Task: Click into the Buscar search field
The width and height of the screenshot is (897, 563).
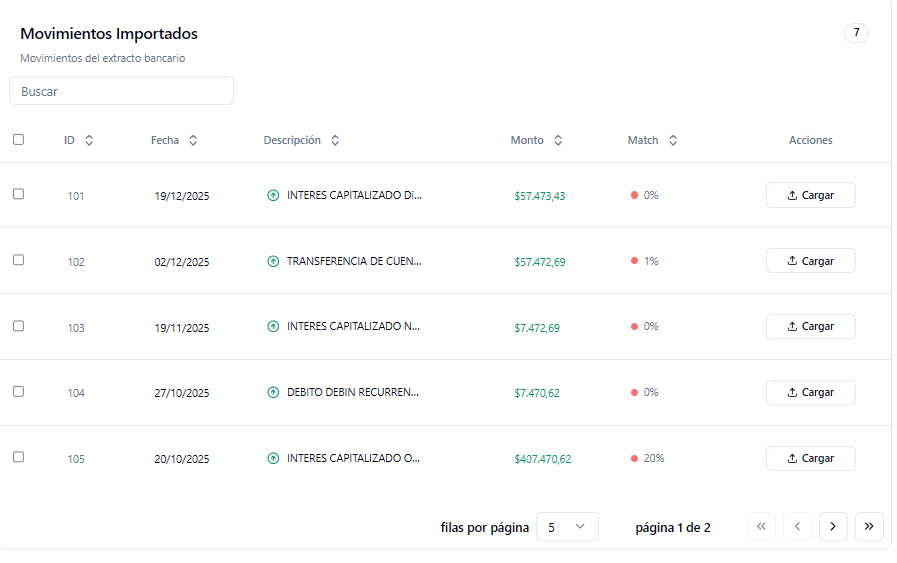Action: (x=121, y=91)
